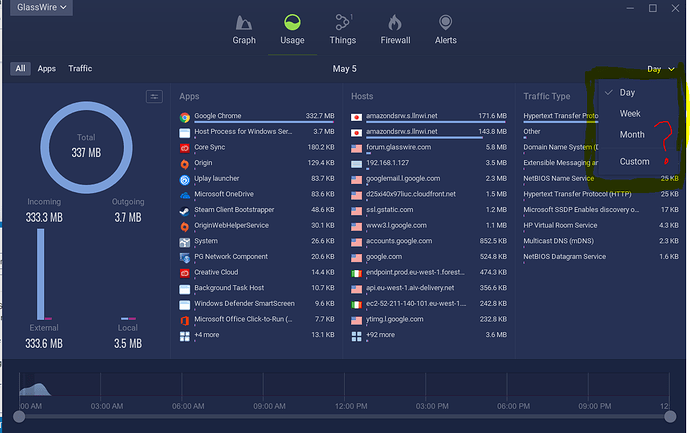Screen dimensions: 690x433
Task: Toggle the All filter view
Action: tap(20, 69)
